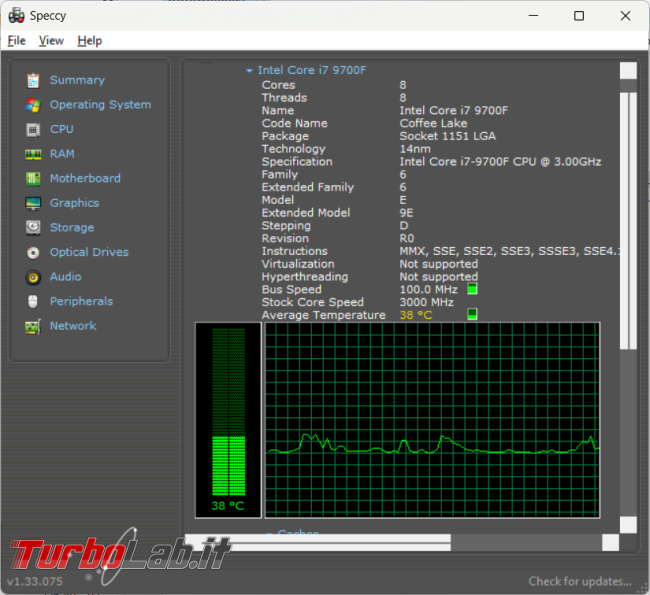Click the Check for updates link
Viewport: 650px width, 595px height.
tap(580, 581)
